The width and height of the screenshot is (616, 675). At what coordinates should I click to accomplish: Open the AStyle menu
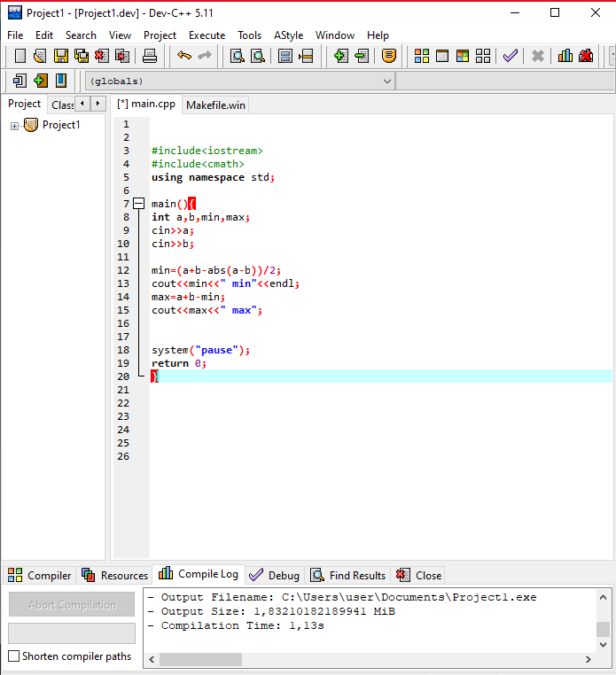coord(288,35)
